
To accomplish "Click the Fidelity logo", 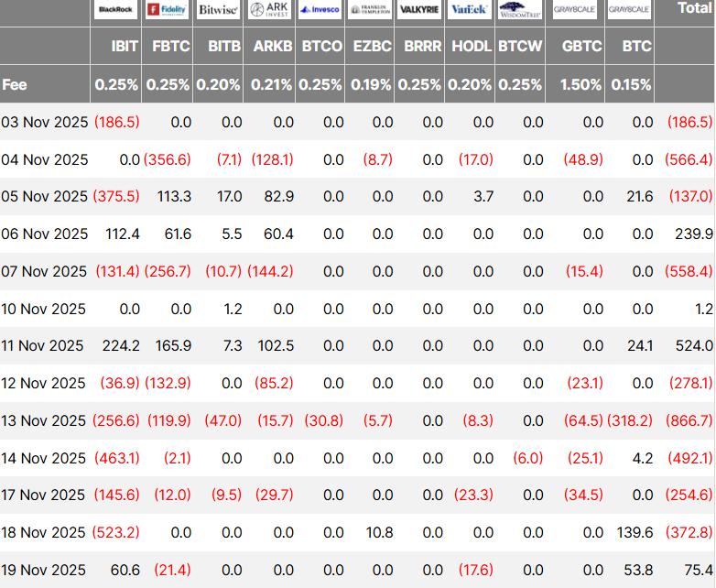I will 167,10.
